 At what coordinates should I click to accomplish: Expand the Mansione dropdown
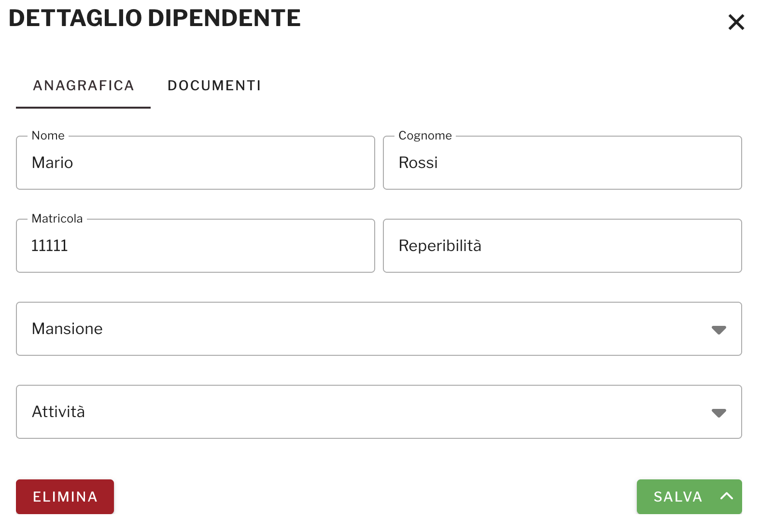point(379,329)
